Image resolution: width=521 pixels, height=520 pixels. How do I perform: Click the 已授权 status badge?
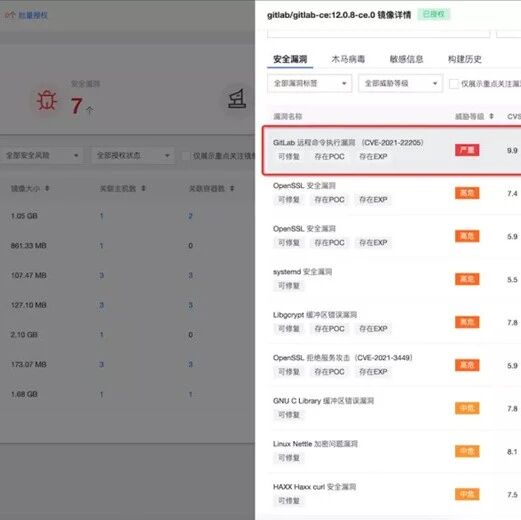pos(434,14)
